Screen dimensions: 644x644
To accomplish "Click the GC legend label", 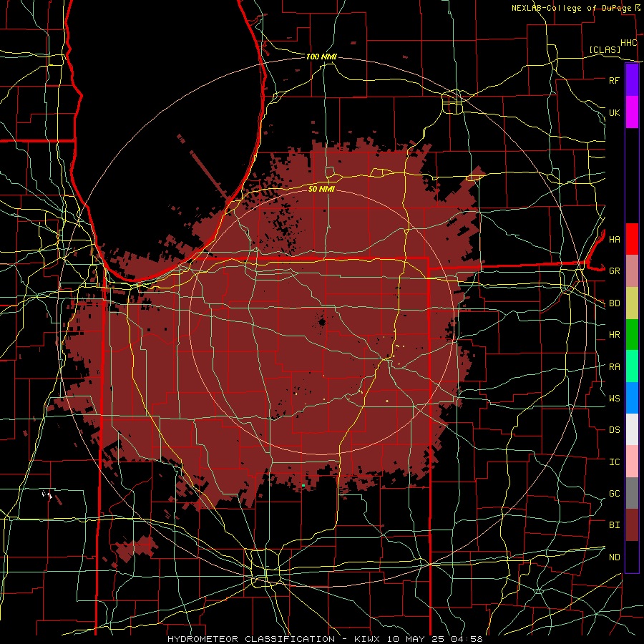I will pyautogui.click(x=614, y=494).
